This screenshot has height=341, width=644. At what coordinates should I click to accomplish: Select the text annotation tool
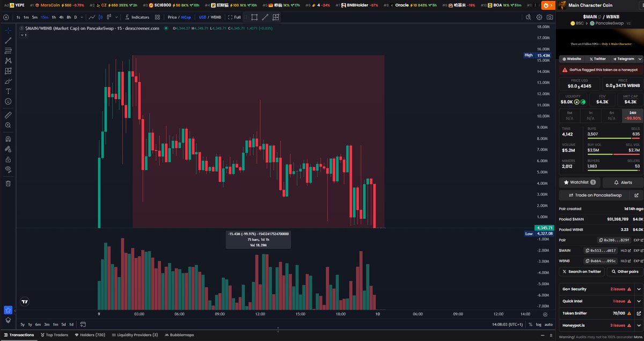(8, 91)
